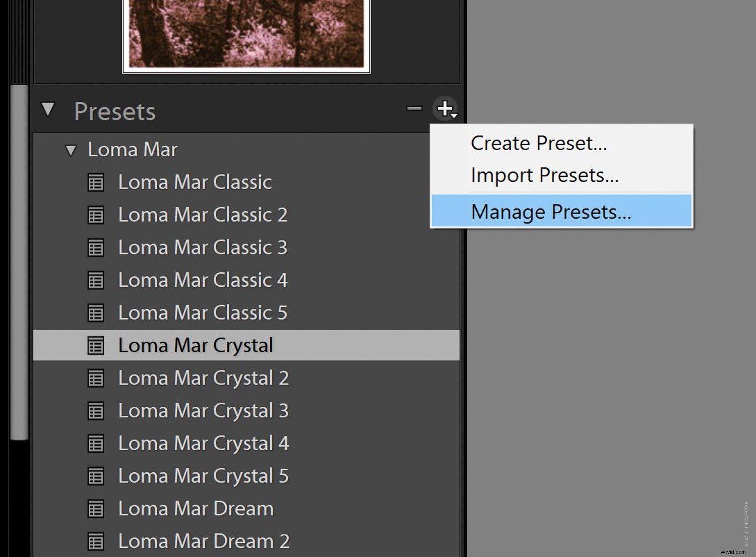This screenshot has height=557, width=756.
Task: Select the highlighted Loma Mar Crystal preset
Action: [x=196, y=345]
